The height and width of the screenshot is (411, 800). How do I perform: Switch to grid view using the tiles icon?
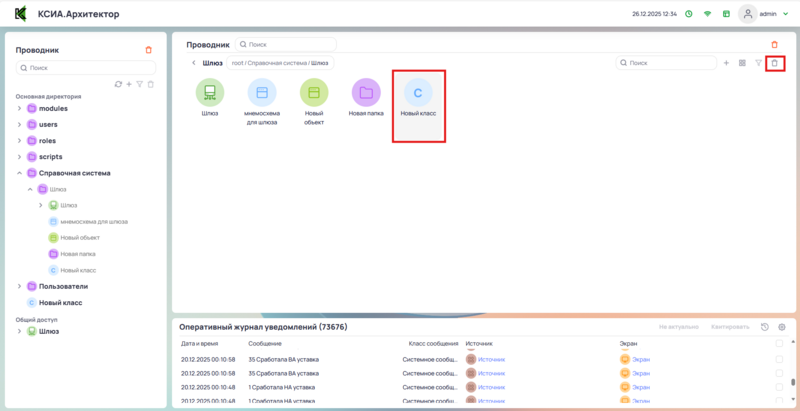[742, 63]
